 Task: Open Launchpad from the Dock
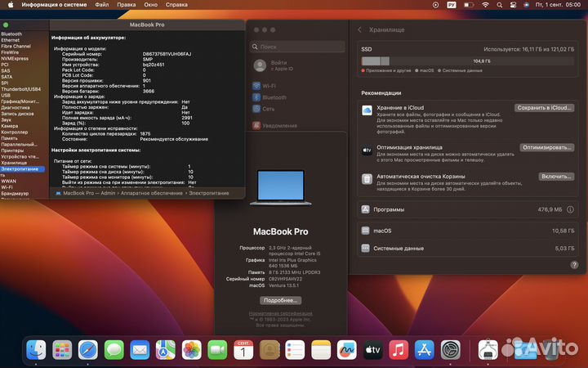[62, 350]
